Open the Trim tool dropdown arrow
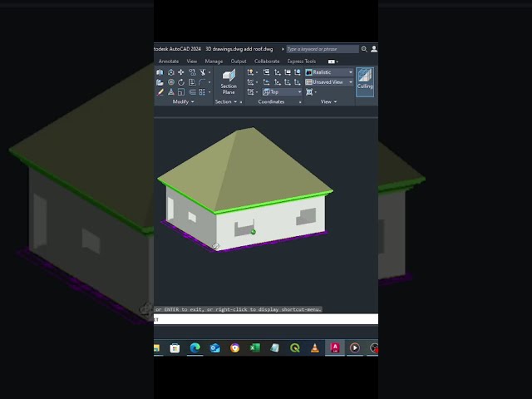 [x=209, y=72]
